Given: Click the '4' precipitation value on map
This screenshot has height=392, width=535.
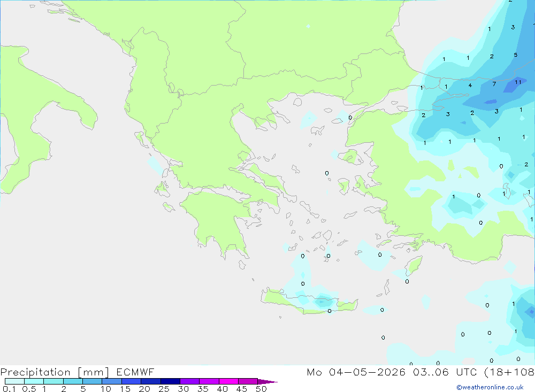Looking at the screenshot, I should [470, 86].
